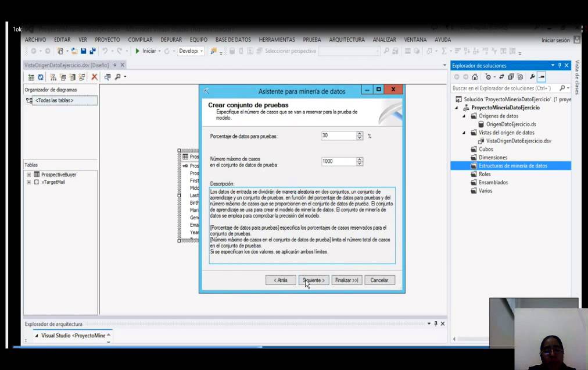Click the Refresh data source view icon
The image size is (588, 370).
point(41,77)
